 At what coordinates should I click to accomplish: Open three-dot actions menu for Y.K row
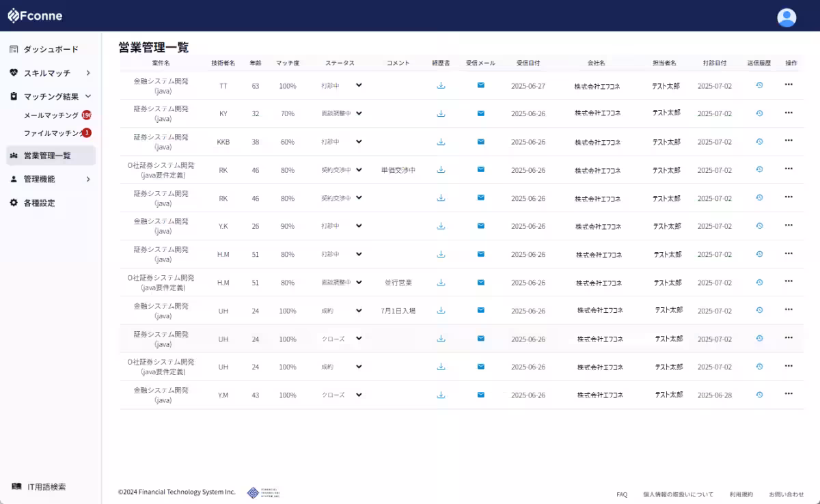click(x=789, y=225)
